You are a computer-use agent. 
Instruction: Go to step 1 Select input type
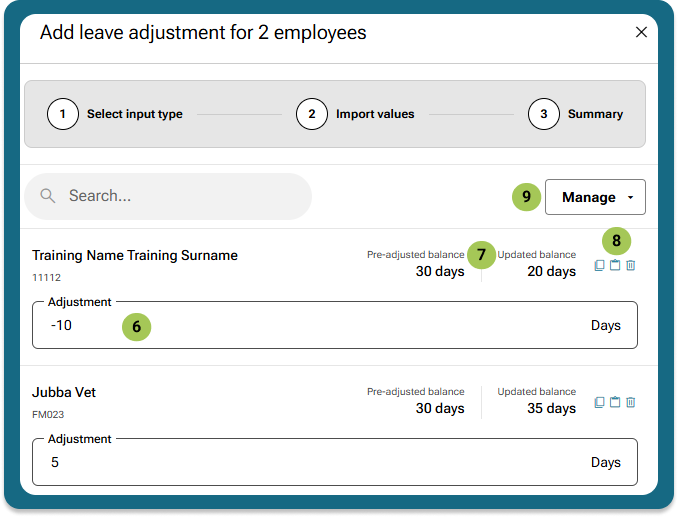pos(63,114)
